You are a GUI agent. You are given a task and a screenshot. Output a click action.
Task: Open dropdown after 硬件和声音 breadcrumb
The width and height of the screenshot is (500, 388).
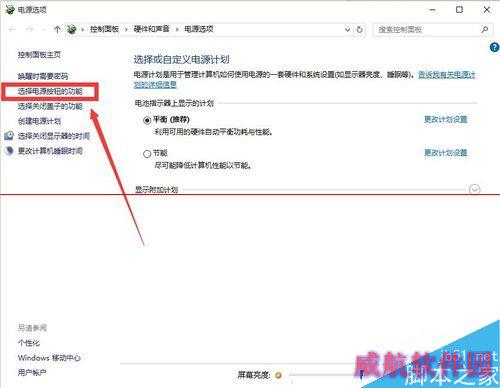click(177, 29)
